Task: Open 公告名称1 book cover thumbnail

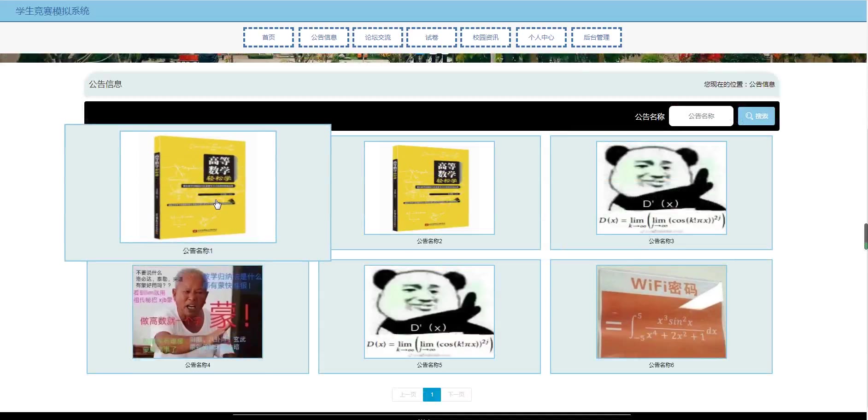Action: [x=198, y=187]
